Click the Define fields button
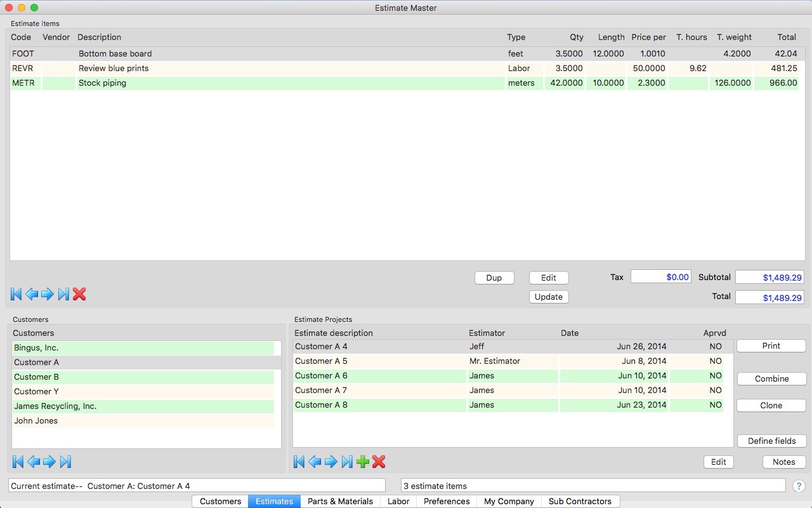This screenshot has height=508, width=812. pos(771,441)
